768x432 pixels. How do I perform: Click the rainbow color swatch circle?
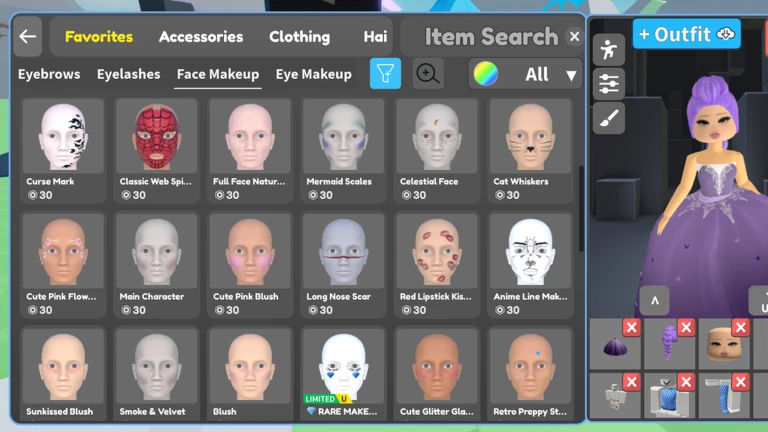point(486,75)
